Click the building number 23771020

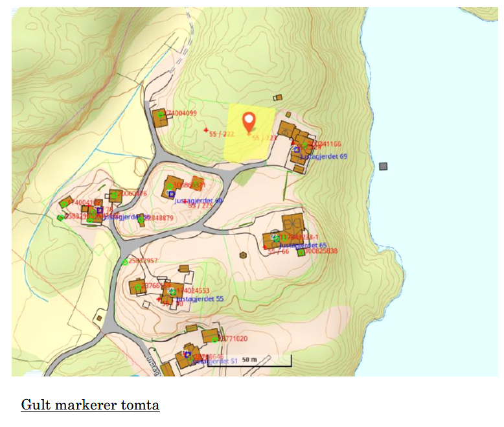(x=233, y=339)
